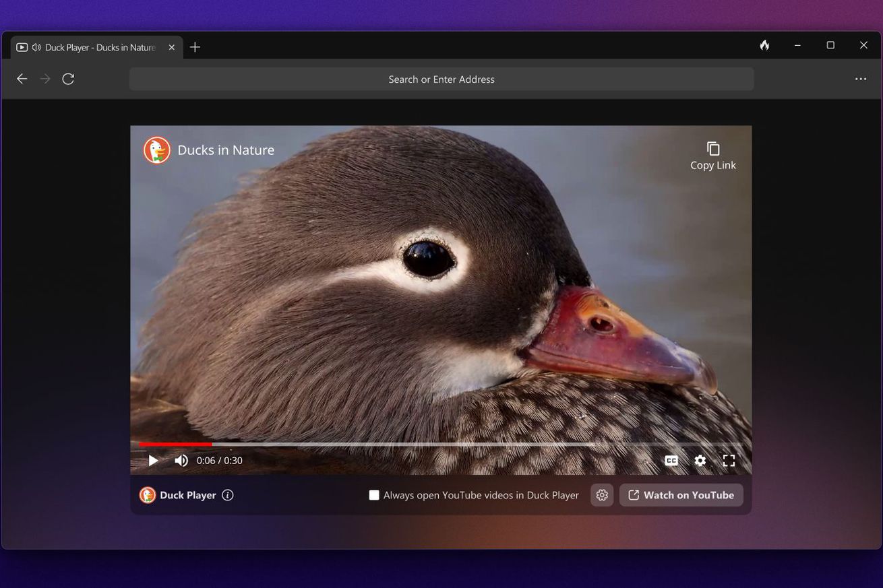Click the Search or Enter Address bar

click(441, 79)
